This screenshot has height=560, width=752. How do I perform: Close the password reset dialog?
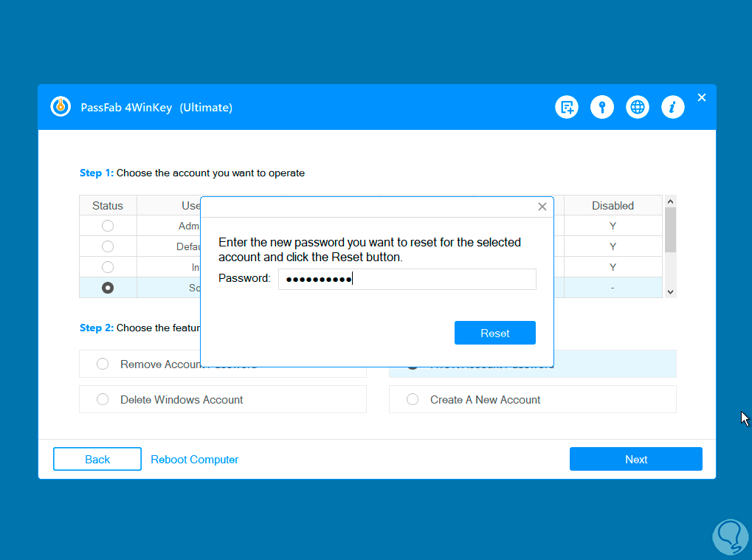[542, 207]
